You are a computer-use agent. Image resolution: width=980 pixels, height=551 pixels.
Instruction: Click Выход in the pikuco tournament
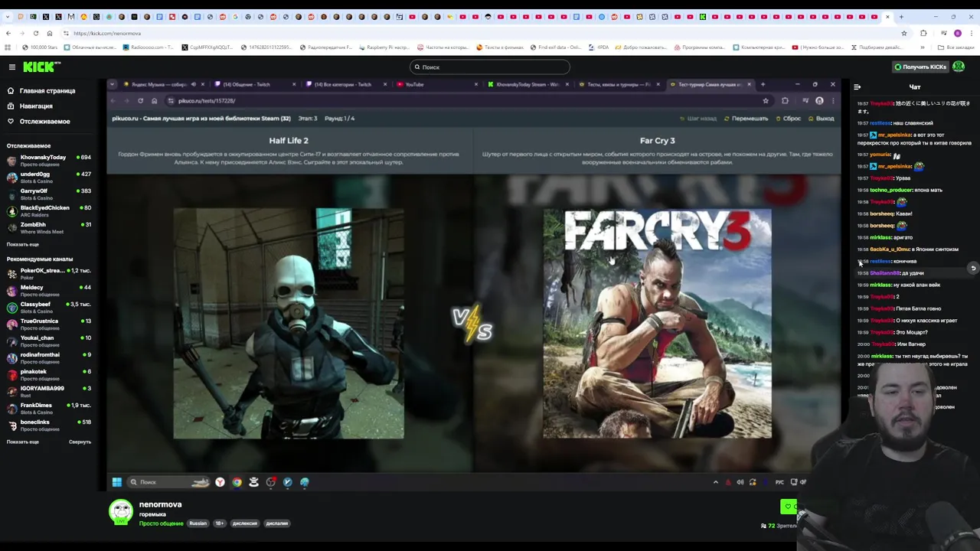pyautogui.click(x=821, y=119)
